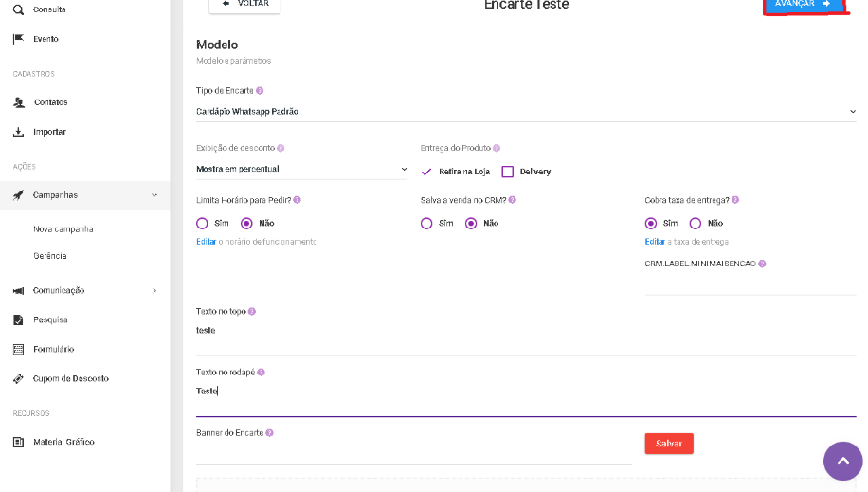Click the help icon next to Cobra taxa de entrega

pyautogui.click(x=735, y=200)
